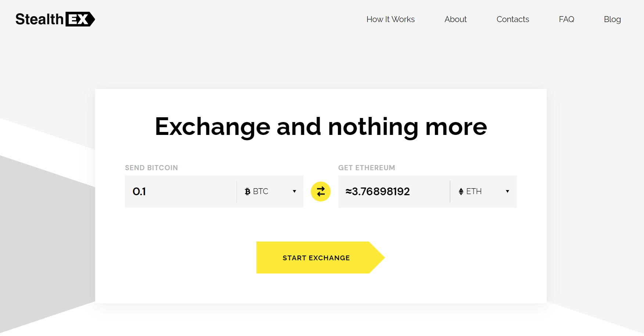Open the send currency selector labeled BTC
The height and width of the screenshot is (336, 644).
point(261,192)
